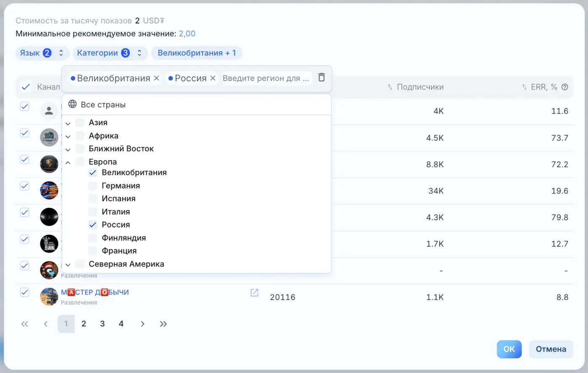Viewport: 588px width, 373px height.
Task: Jump to the last results page
Action: [x=163, y=324]
